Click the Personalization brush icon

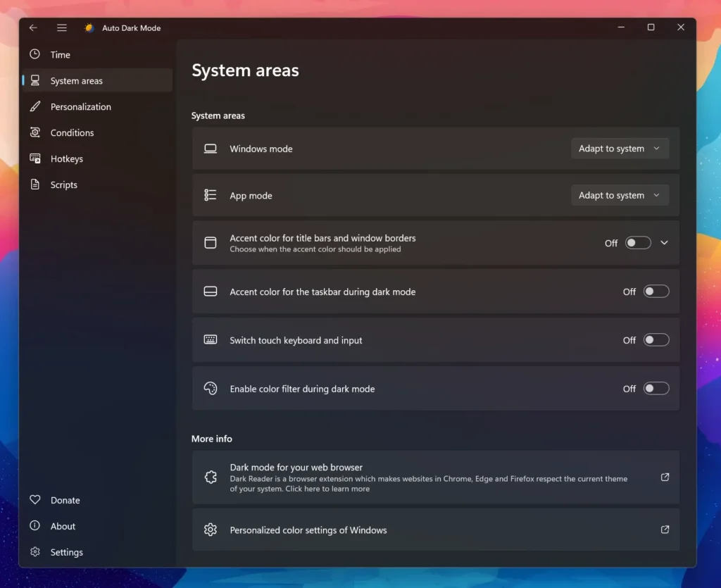(x=35, y=106)
